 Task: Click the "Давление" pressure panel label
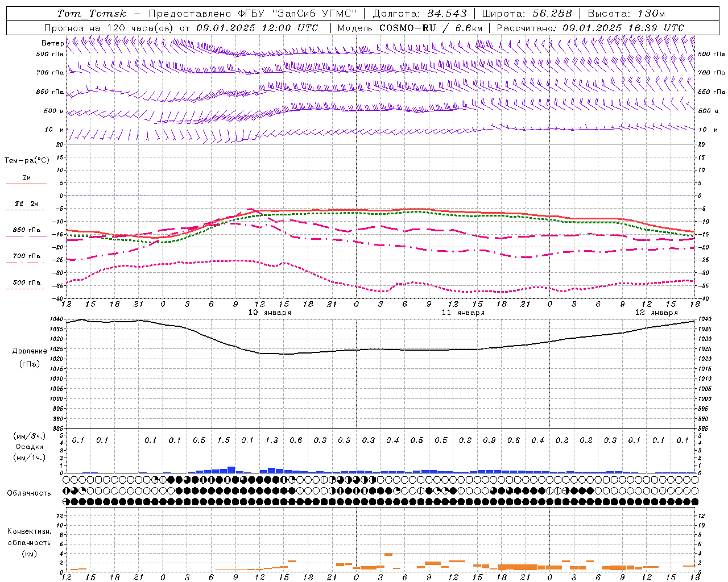tap(30, 351)
